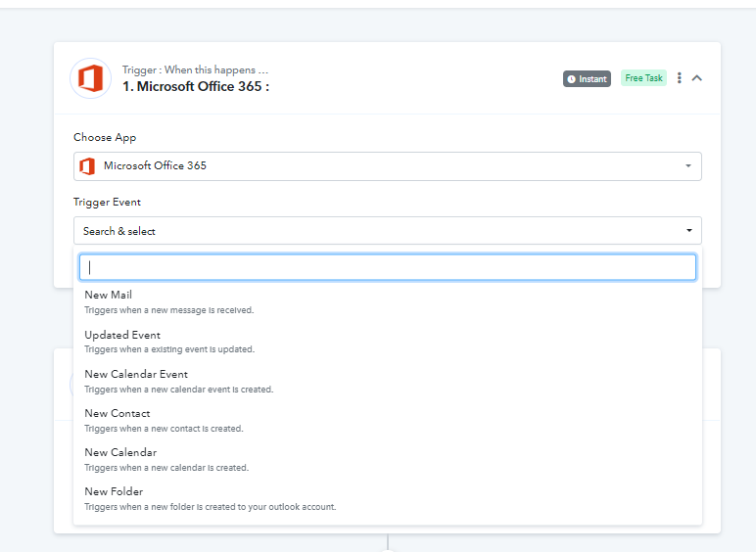Focus the trigger event search input

pyautogui.click(x=387, y=267)
